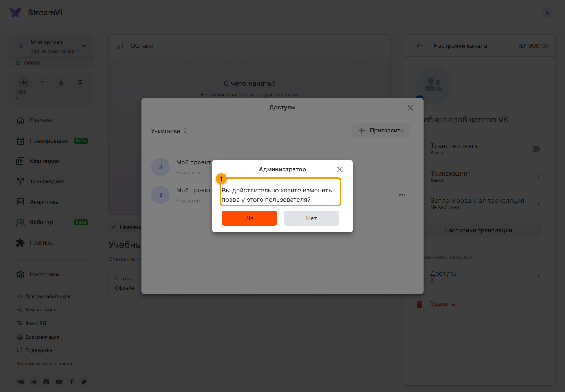Open three-dot menu for Редактор member
Viewport: 565px width, 392px height.
click(x=402, y=195)
